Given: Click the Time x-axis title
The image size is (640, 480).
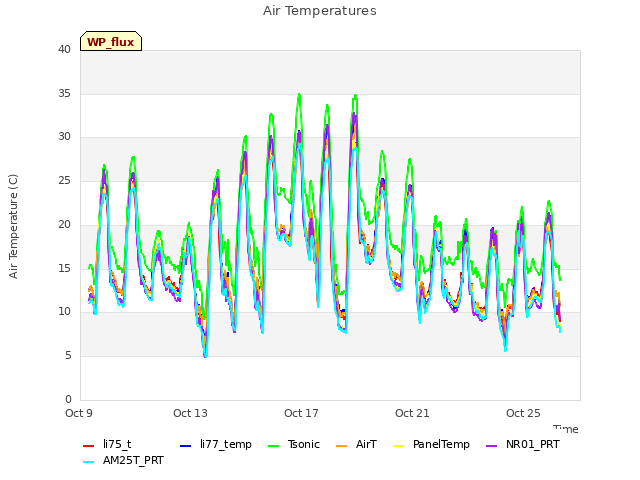Looking at the screenshot, I should point(566,429).
